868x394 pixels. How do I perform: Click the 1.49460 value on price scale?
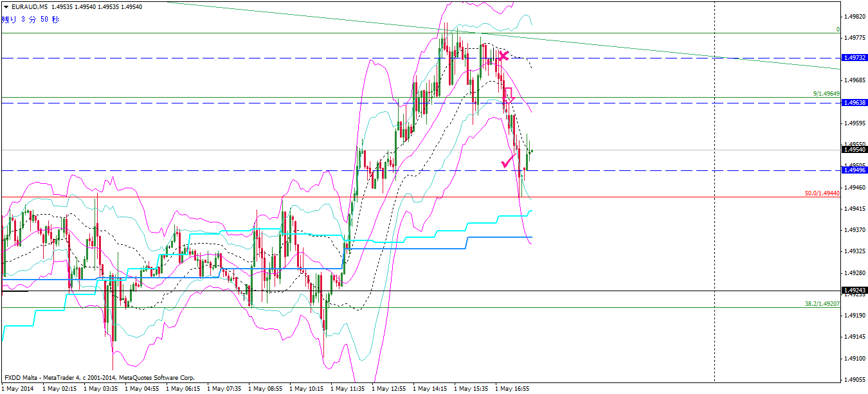856,187
